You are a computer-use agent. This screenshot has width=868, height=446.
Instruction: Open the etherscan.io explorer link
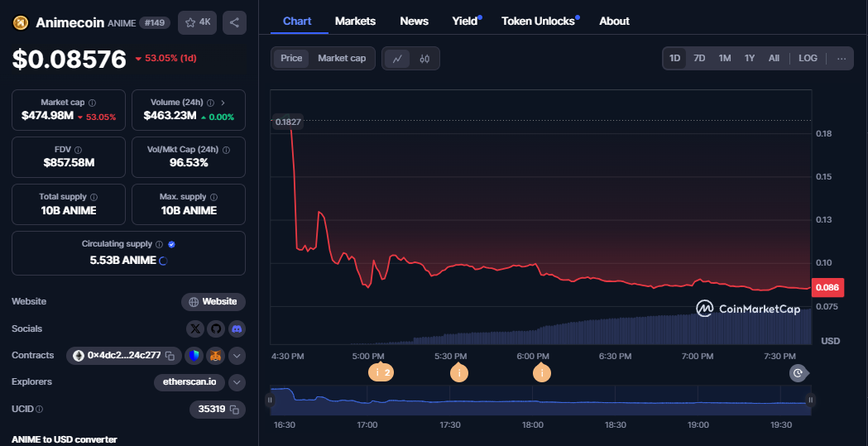coord(189,382)
